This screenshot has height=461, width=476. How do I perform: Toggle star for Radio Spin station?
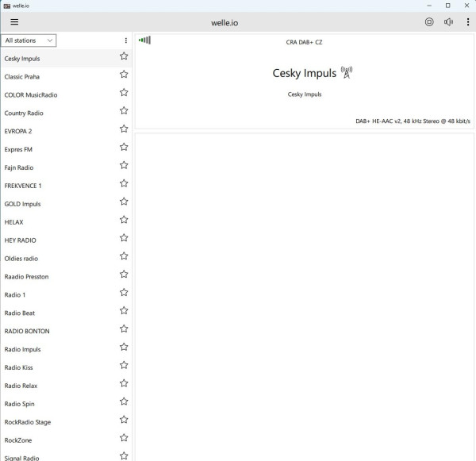point(124,401)
